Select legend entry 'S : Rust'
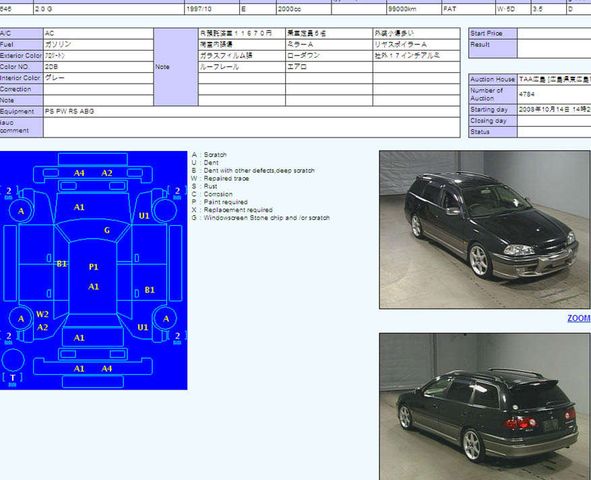The height and width of the screenshot is (480, 591). (204, 186)
